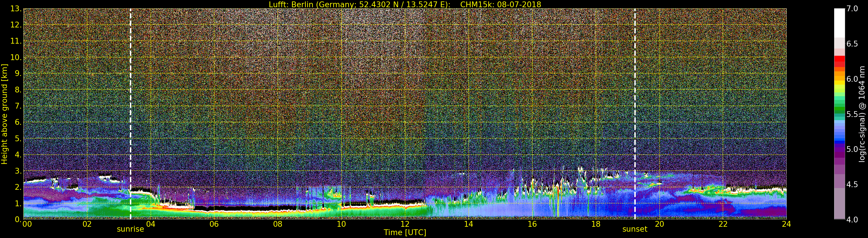Click the "9." height axis tick label
868x238 pixels.
[x=18, y=73]
